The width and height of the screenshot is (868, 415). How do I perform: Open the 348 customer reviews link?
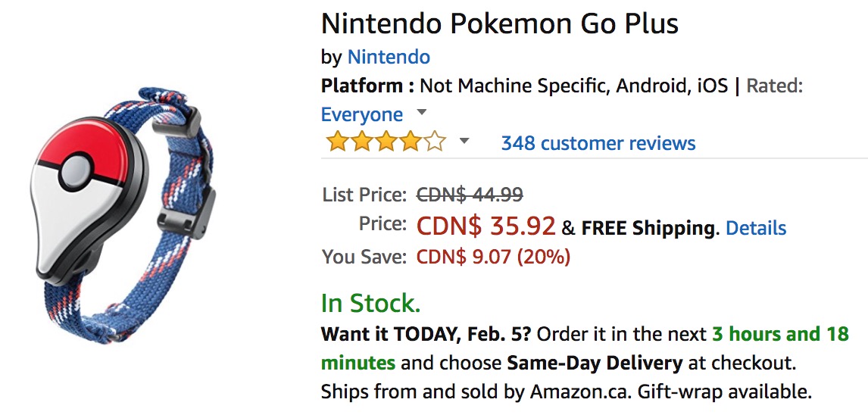coord(598,143)
